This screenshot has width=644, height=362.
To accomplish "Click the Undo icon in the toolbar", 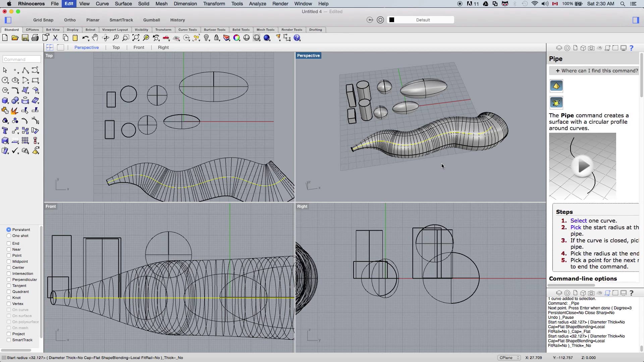I will click(86, 38).
